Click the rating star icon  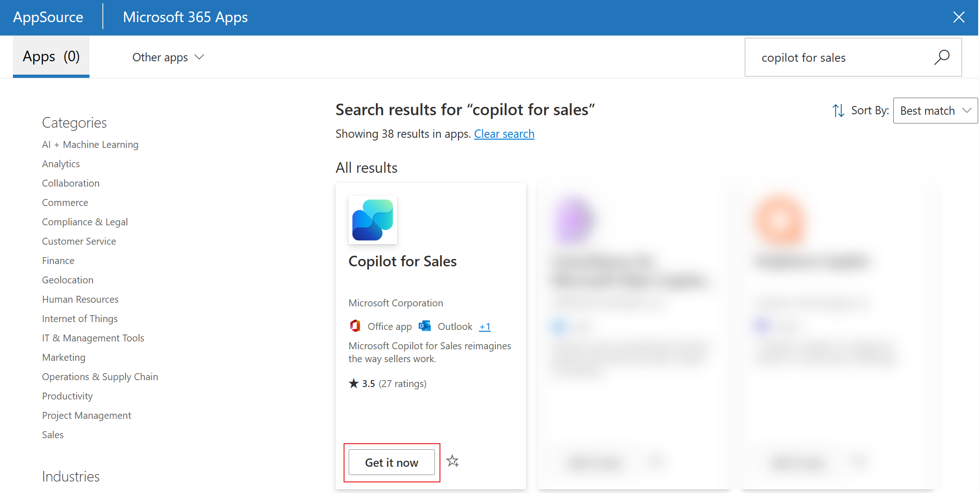[x=354, y=383]
